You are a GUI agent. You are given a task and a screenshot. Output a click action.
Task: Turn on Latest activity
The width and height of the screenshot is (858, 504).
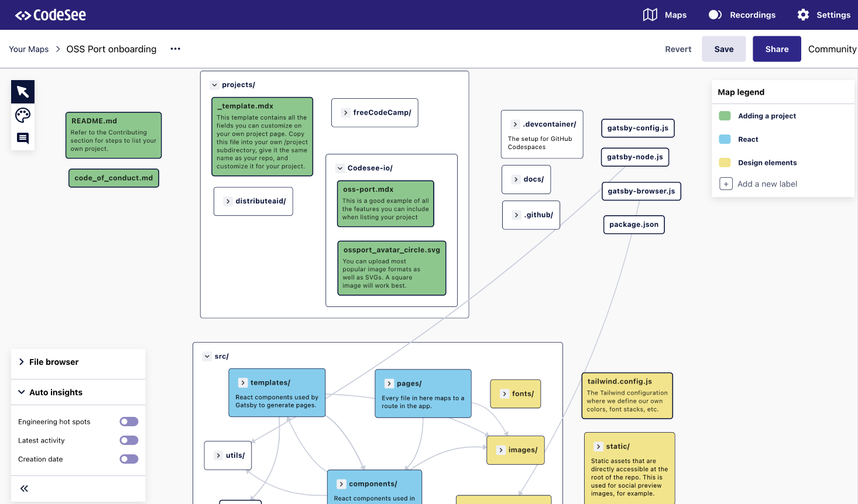(128, 440)
